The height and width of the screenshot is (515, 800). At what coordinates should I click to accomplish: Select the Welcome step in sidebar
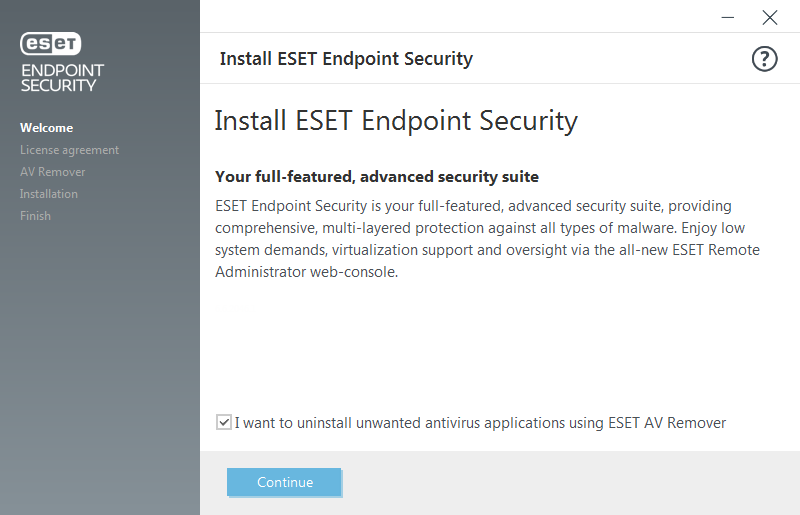coord(46,128)
